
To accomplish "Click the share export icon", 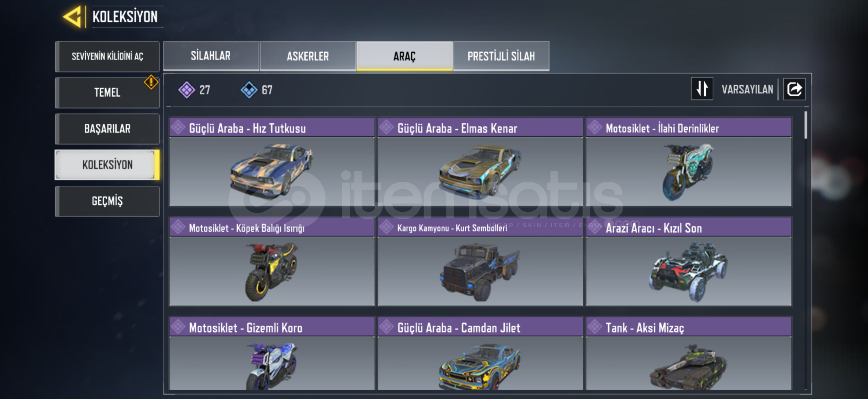I will (794, 89).
